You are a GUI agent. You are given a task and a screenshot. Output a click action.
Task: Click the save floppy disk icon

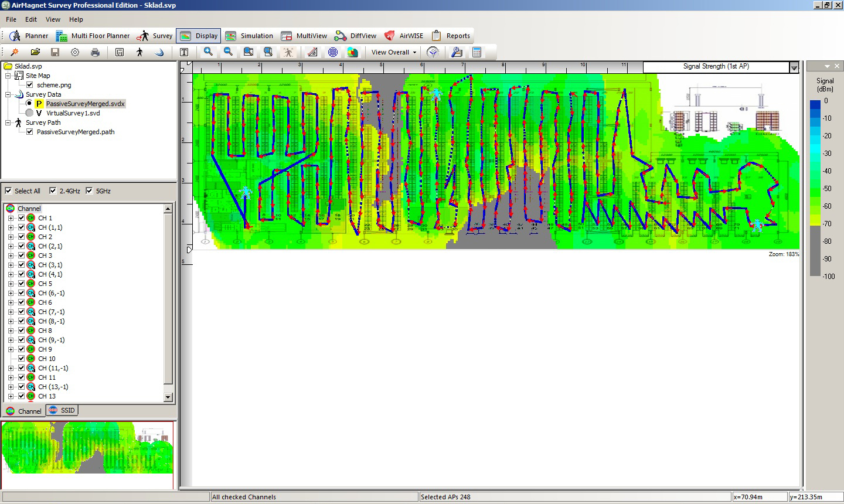55,52
